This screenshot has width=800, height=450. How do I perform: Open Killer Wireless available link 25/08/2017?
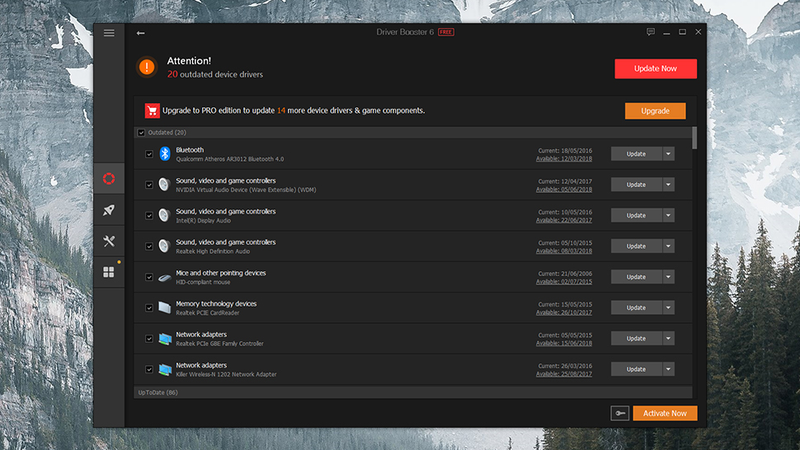(x=564, y=374)
